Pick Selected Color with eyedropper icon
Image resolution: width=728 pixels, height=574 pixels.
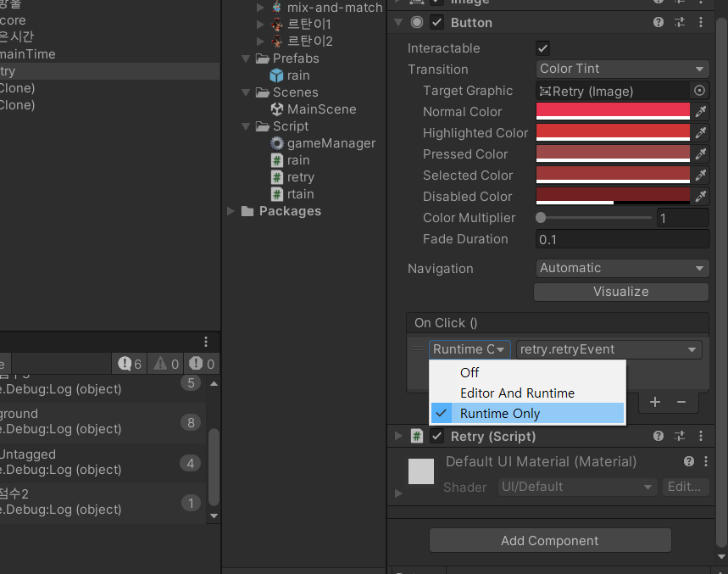(x=701, y=175)
